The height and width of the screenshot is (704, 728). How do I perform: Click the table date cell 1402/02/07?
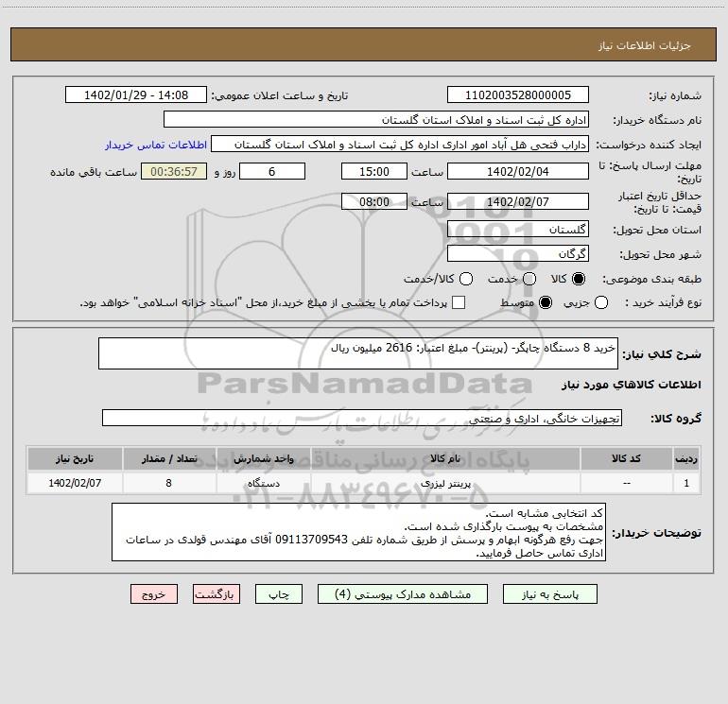(x=75, y=483)
